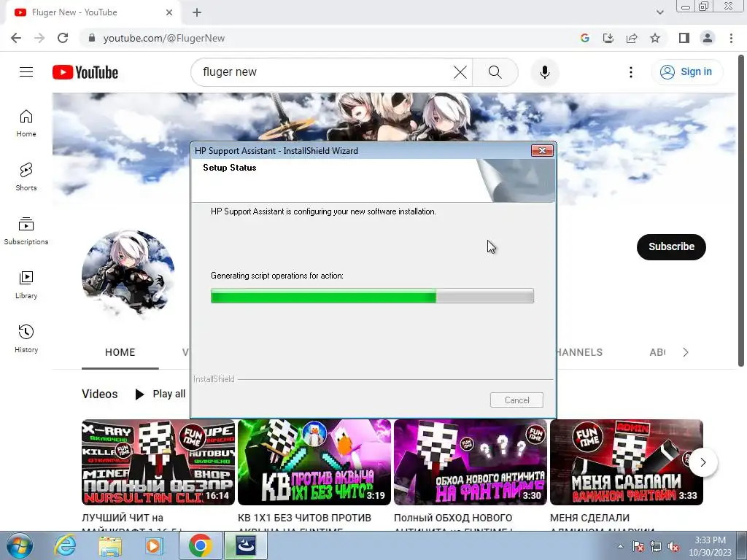Select the CHANNELS channel tab
Viewport: 747px width, 560px height.
pyautogui.click(x=580, y=352)
